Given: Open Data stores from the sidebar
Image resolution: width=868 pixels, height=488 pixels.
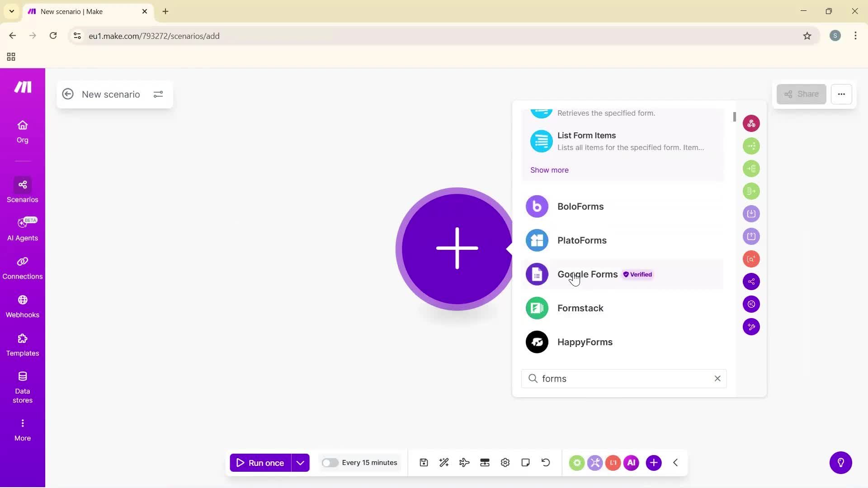Looking at the screenshot, I should coord(22,386).
